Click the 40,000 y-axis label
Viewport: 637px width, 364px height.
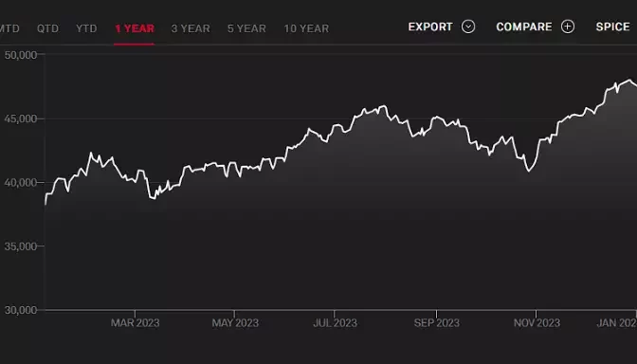tap(20, 182)
